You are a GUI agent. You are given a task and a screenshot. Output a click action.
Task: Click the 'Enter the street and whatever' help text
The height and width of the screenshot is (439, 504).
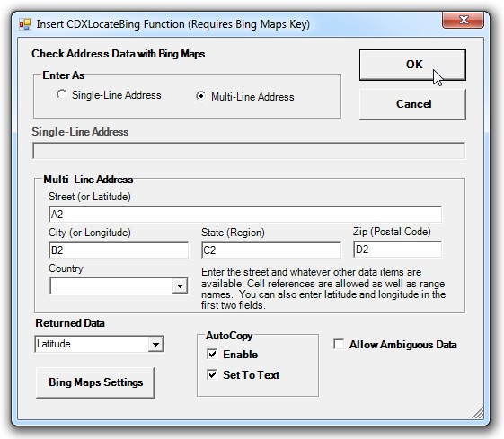tap(323, 288)
